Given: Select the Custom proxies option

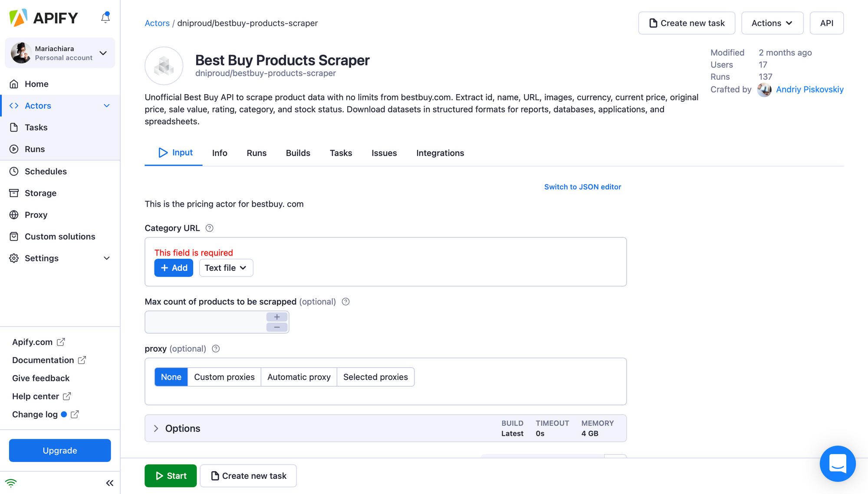Looking at the screenshot, I should click(x=224, y=377).
